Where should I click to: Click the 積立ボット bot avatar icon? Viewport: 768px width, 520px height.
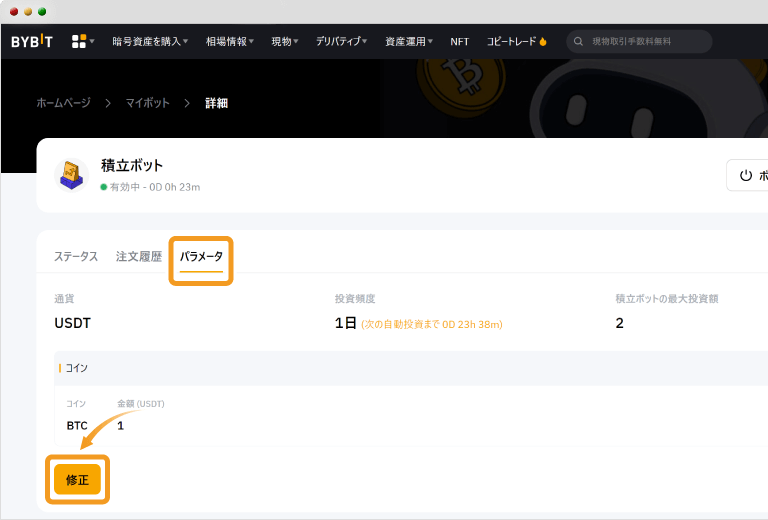[x=71, y=174]
